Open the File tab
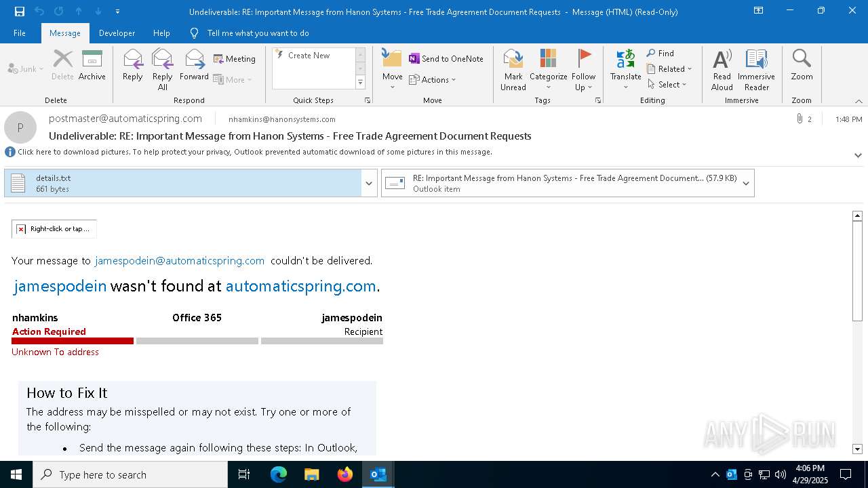 point(20,33)
